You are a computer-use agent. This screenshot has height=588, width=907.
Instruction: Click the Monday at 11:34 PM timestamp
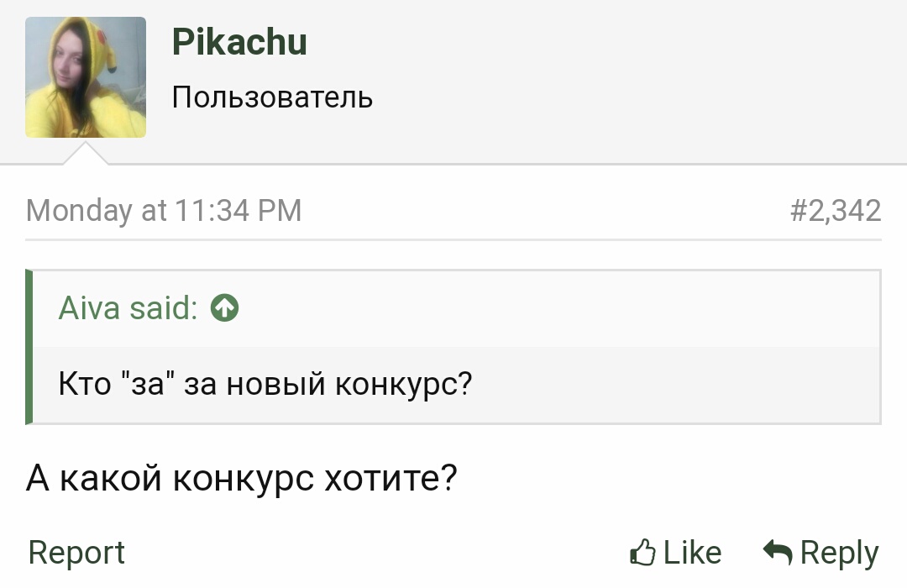(164, 210)
